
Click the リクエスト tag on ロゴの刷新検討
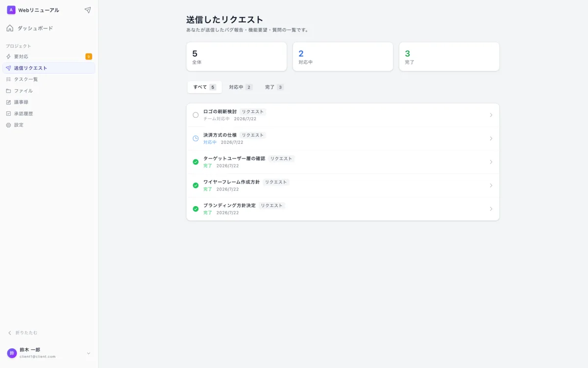click(x=253, y=111)
